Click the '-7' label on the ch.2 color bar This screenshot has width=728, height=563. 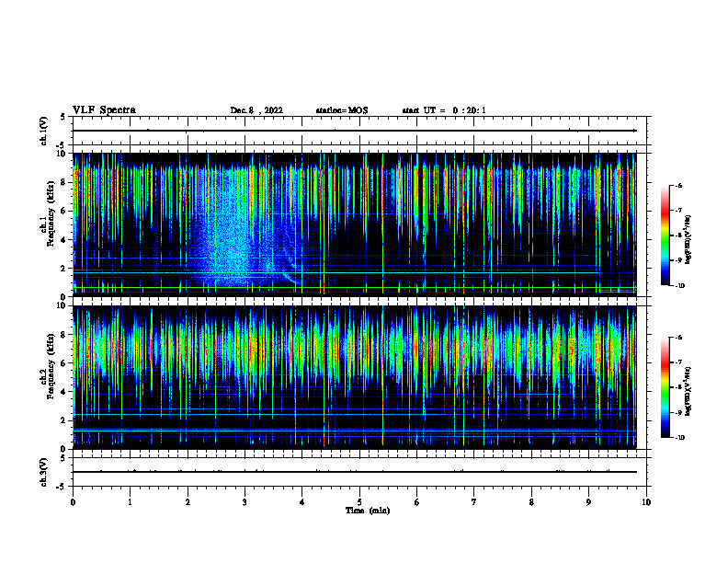[x=678, y=362]
